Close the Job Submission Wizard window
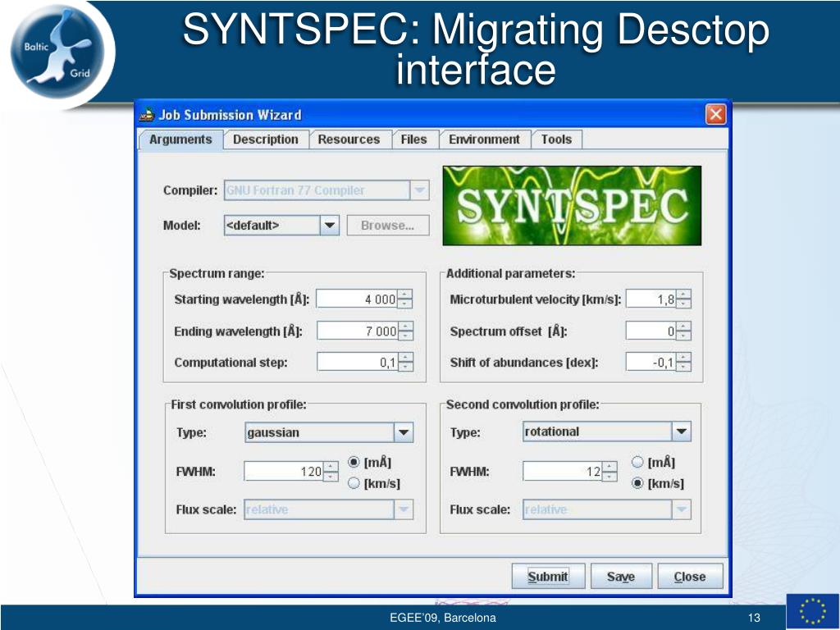This screenshot has height=630, width=840. 716,115
